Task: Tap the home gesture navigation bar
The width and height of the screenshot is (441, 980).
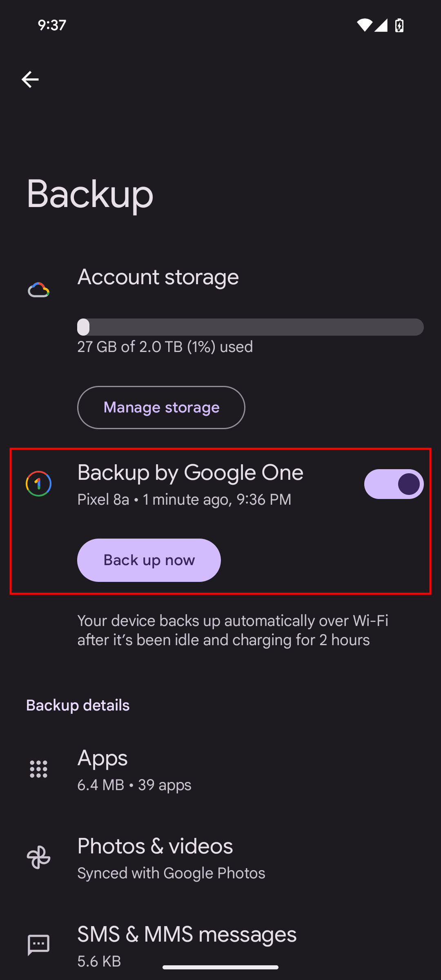Action: [220, 967]
